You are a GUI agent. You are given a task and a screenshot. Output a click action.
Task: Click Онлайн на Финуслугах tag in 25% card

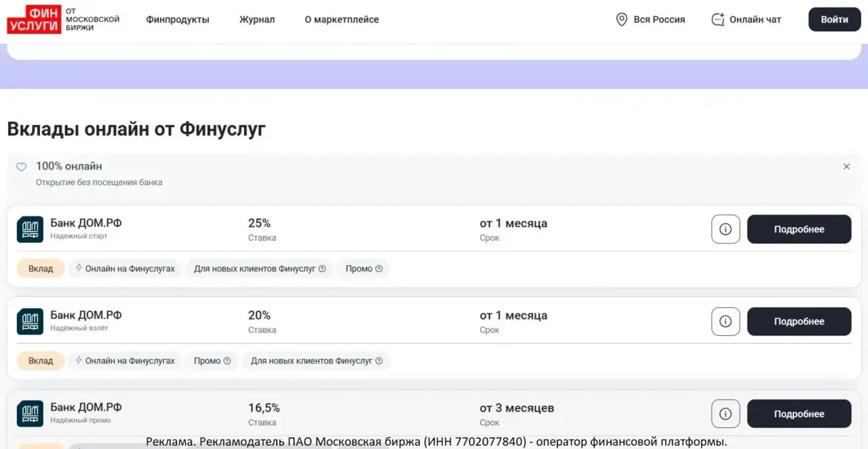125,269
